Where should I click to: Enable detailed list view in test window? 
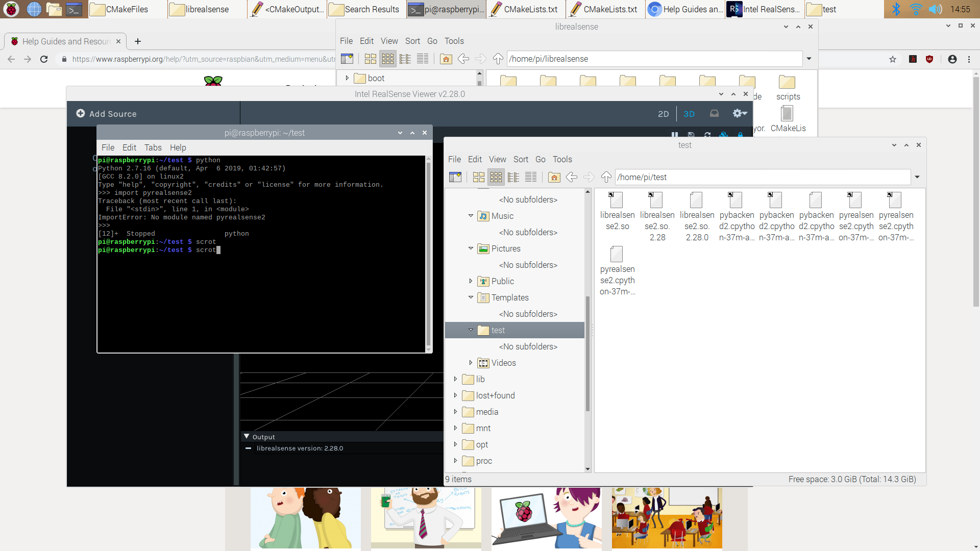(530, 177)
